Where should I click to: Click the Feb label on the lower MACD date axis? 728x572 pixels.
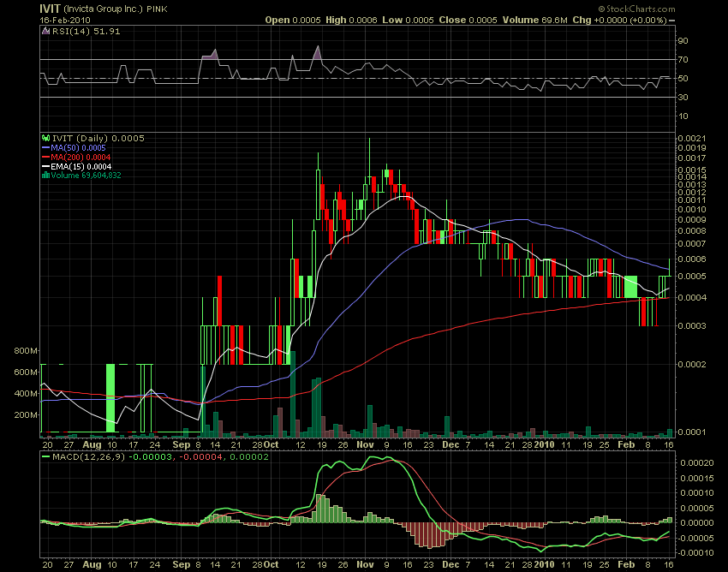[x=626, y=564]
